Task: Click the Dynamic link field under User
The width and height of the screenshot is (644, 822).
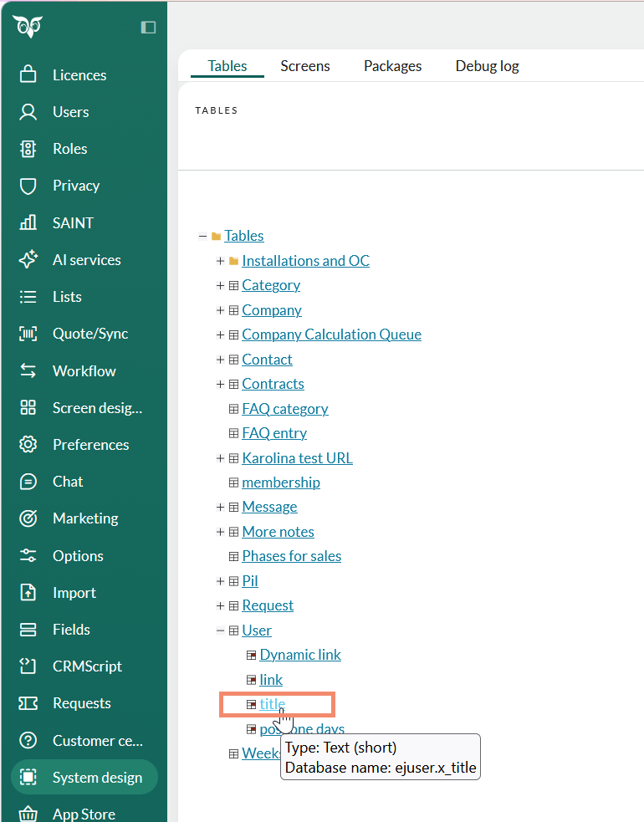Action: [300, 655]
